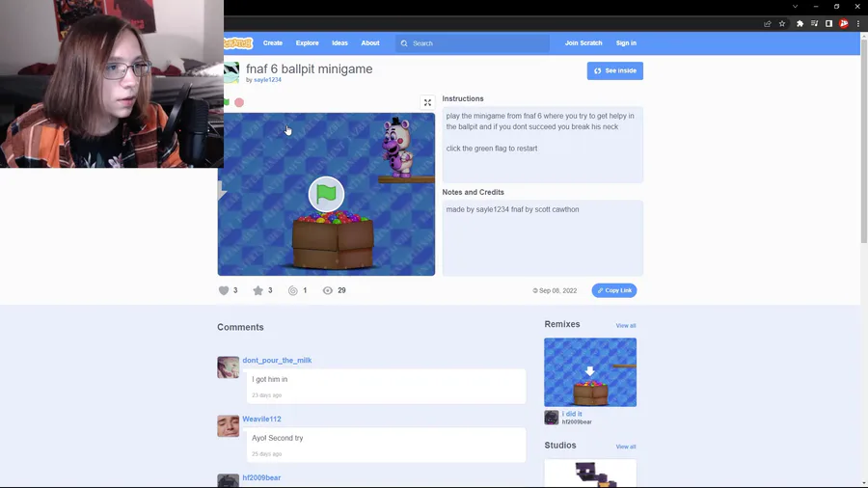The width and height of the screenshot is (868, 488).
Task: Toggle browser side panel icon
Action: click(x=828, y=24)
